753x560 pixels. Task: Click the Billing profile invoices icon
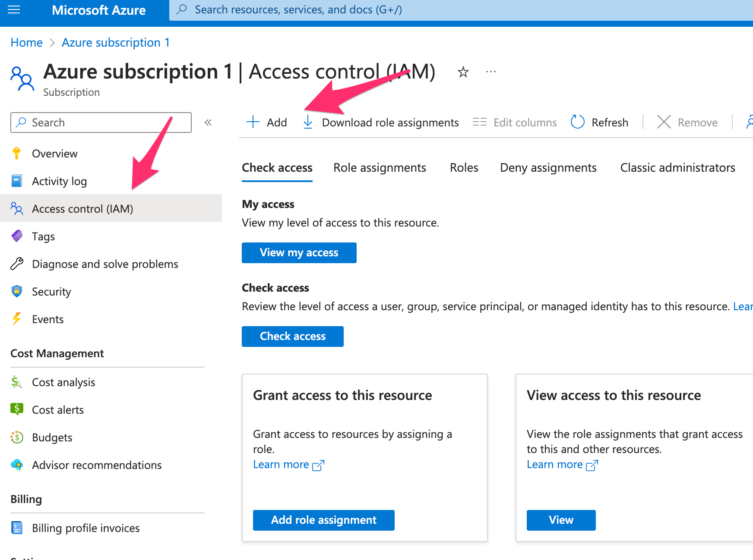point(17,528)
